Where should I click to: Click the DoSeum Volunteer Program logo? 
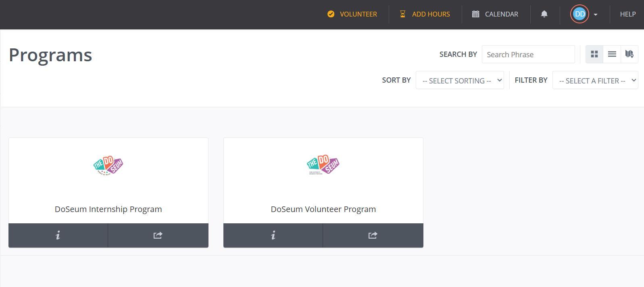tap(323, 165)
